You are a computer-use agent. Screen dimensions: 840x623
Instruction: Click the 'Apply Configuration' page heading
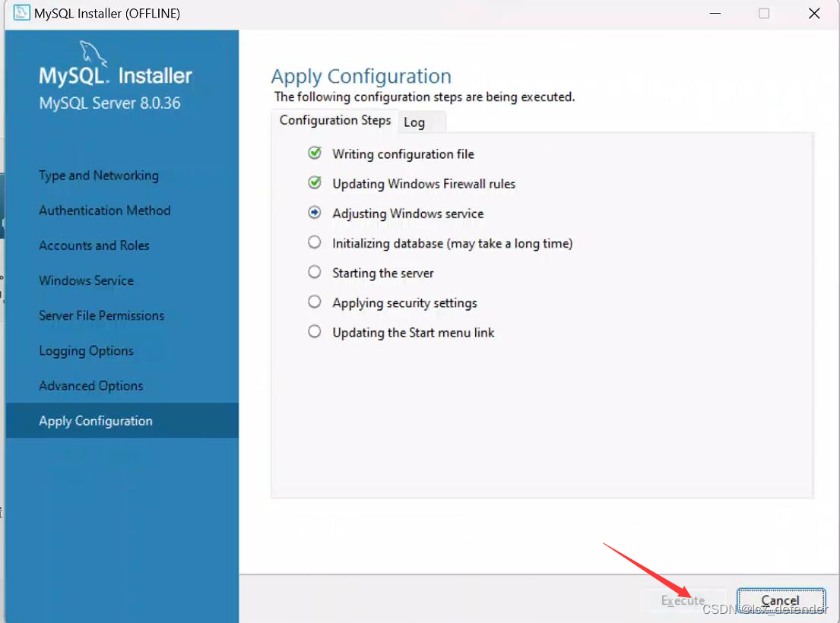point(361,77)
